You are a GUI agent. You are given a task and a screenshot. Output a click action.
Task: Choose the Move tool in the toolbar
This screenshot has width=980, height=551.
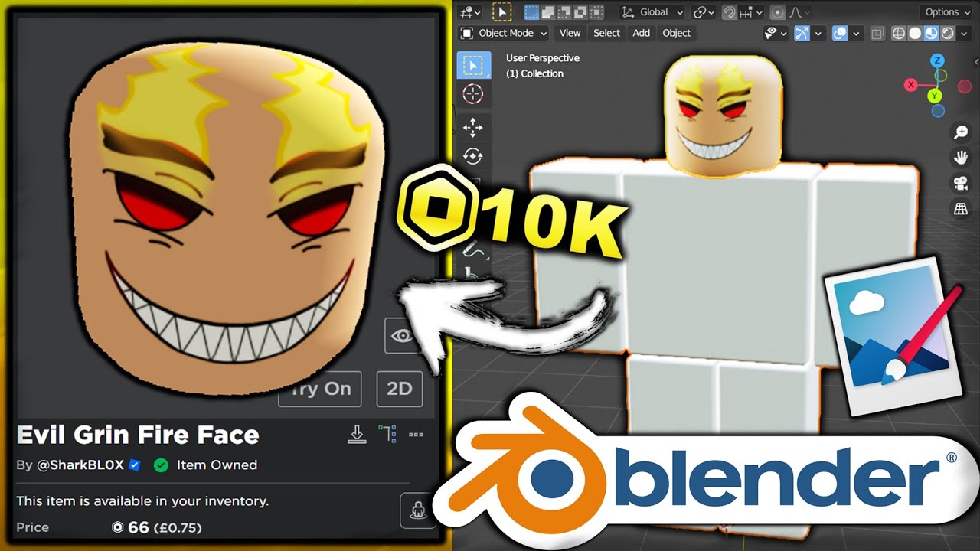(473, 126)
